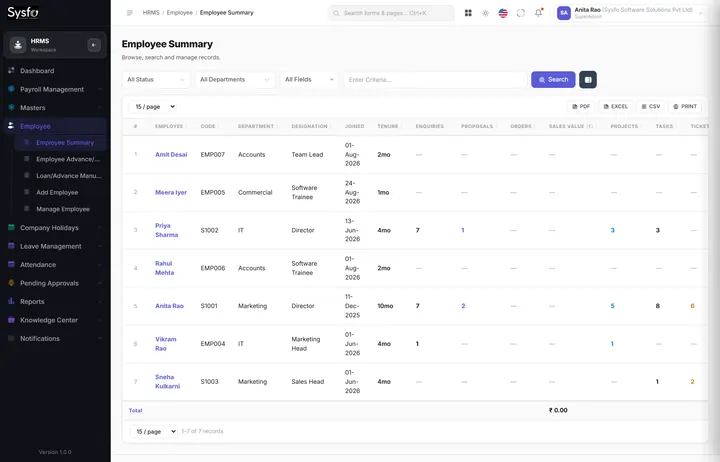The height and width of the screenshot is (462, 720).
Task: Click the fullscreen toggle icon
Action: pos(521,13)
